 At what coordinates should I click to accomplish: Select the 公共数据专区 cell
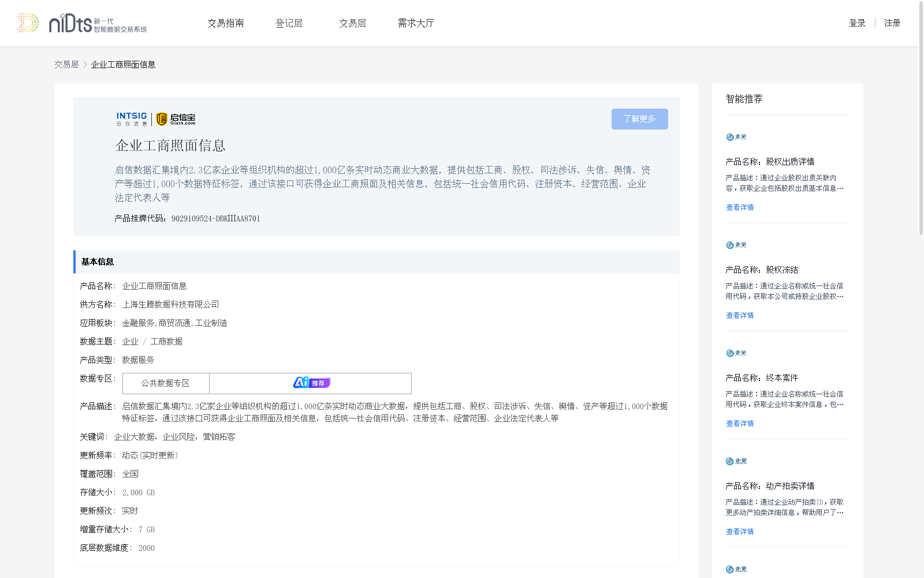(166, 383)
